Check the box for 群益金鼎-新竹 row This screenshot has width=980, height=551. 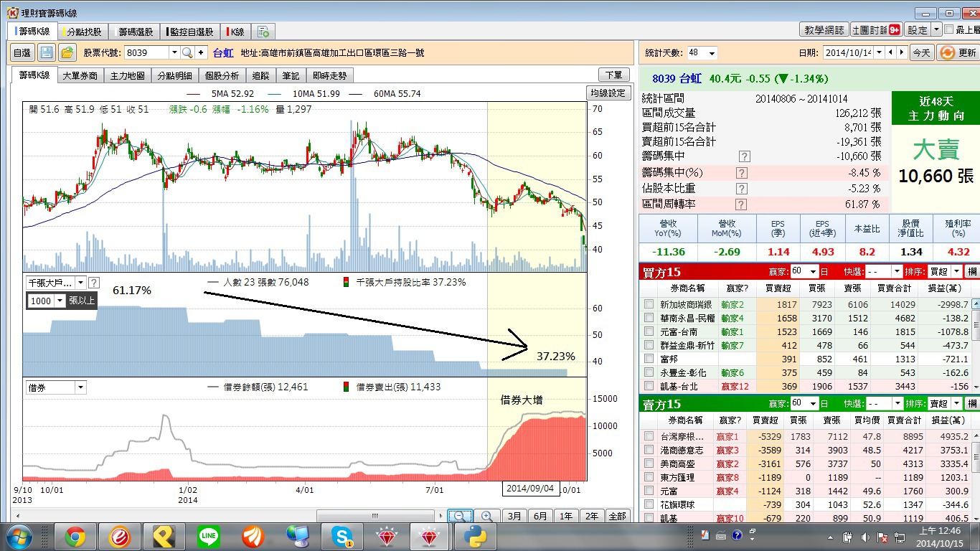point(649,345)
